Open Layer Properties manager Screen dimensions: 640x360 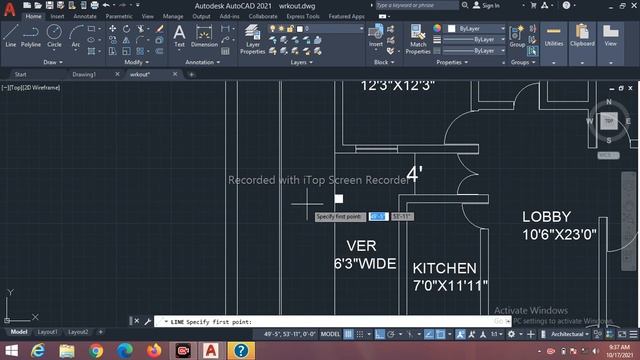tap(252, 39)
